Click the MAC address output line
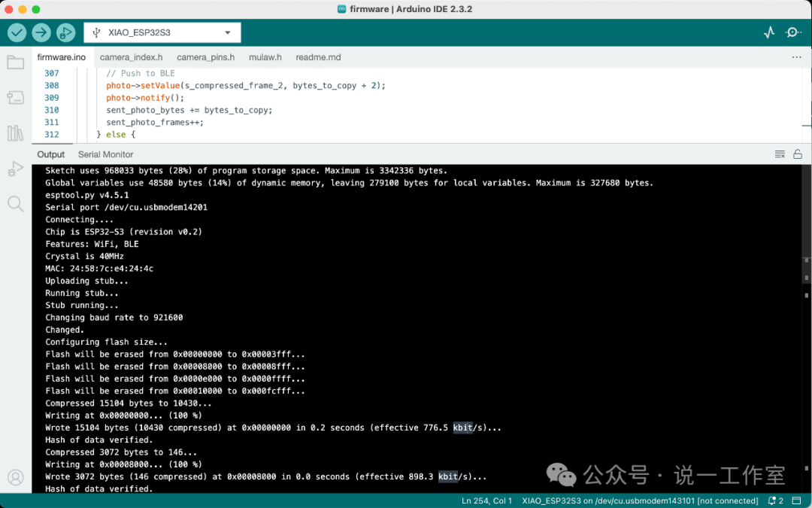This screenshot has width=812, height=508. 99,269
